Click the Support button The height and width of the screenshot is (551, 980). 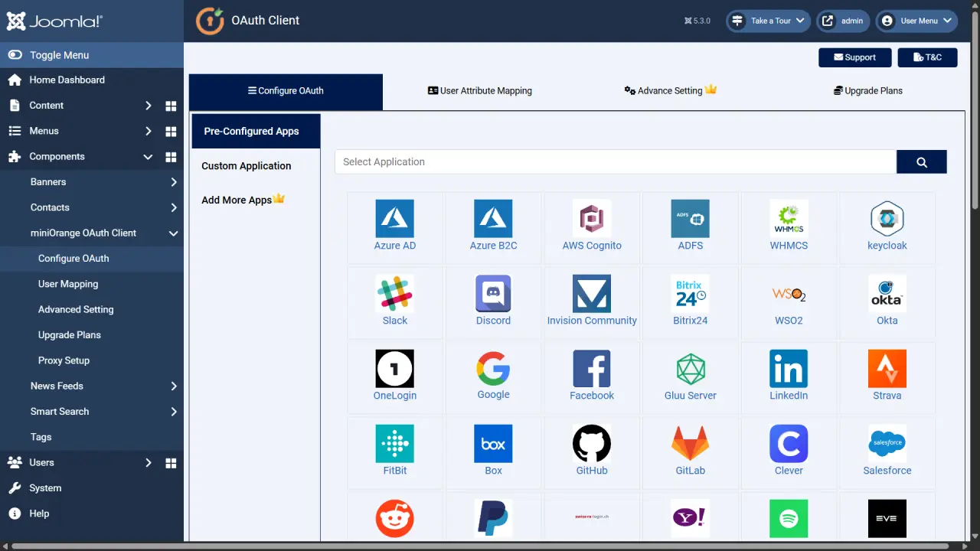coord(855,57)
